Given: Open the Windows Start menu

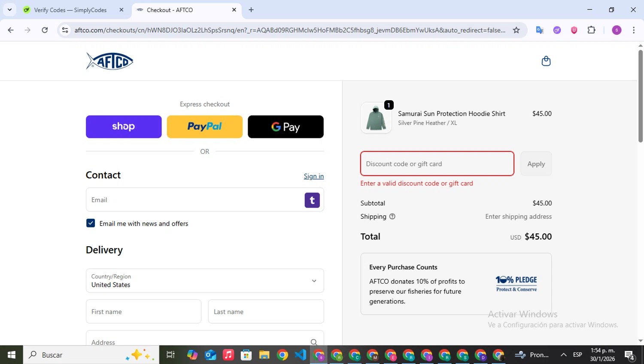Looking at the screenshot, I should (12, 355).
